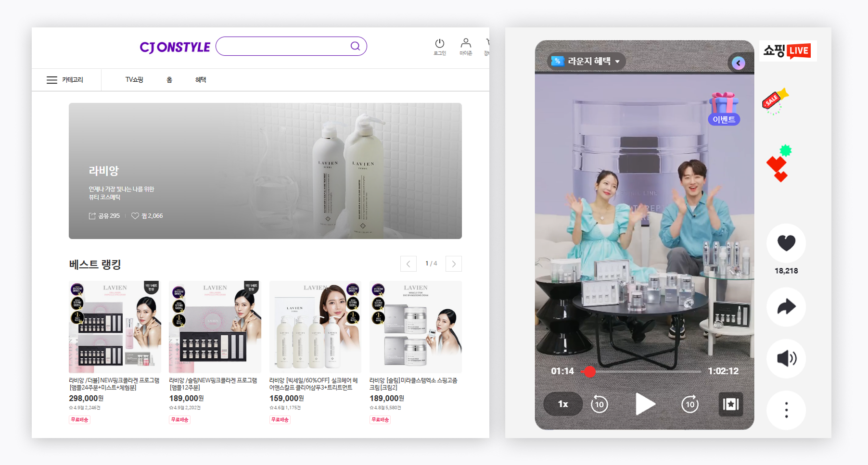The height and width of the screenshot is (465, 868).
Task: Go to next best ranking page
Action: (x=453, y=264)
